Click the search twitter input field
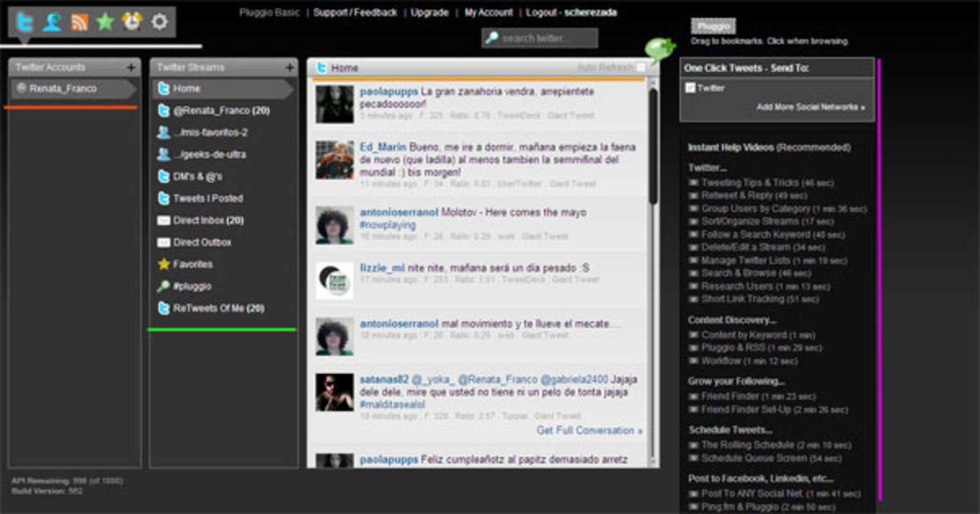 pos(540,38)
